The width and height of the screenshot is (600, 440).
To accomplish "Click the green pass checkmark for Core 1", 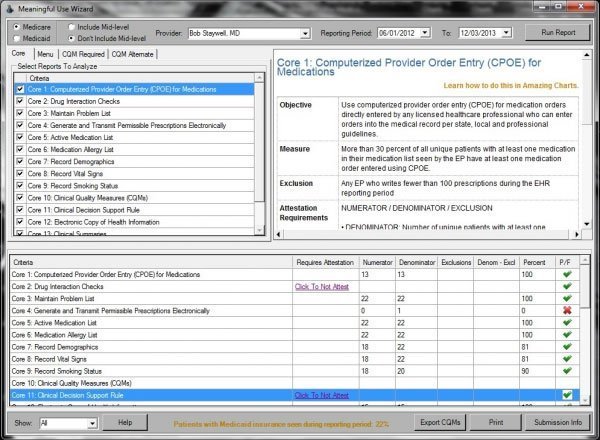I will tap(567, 274).
